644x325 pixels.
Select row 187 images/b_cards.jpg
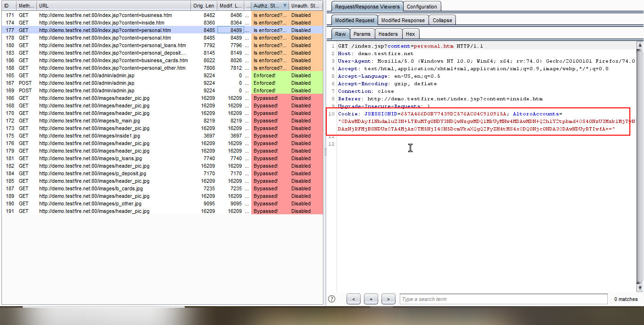(162, 188)
